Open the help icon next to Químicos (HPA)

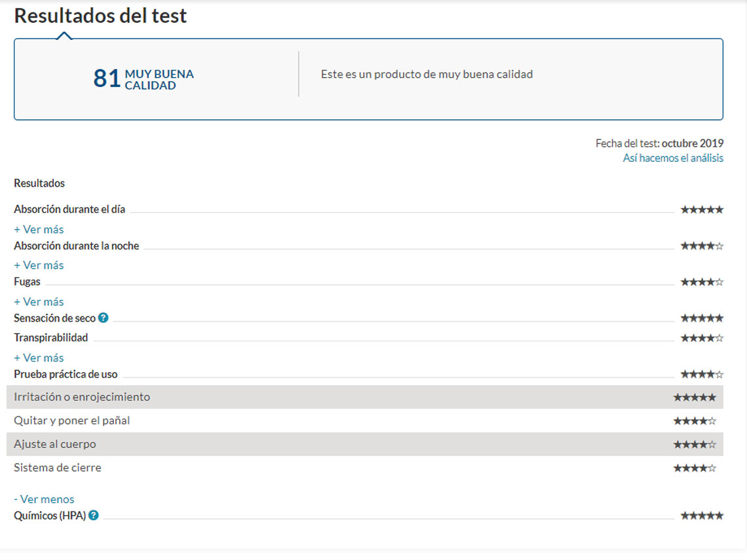[x=94, y=515]
